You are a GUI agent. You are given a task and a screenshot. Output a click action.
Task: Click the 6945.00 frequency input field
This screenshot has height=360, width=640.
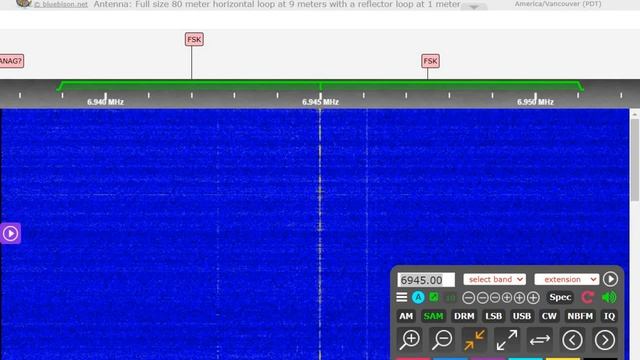tap(426, 280)
